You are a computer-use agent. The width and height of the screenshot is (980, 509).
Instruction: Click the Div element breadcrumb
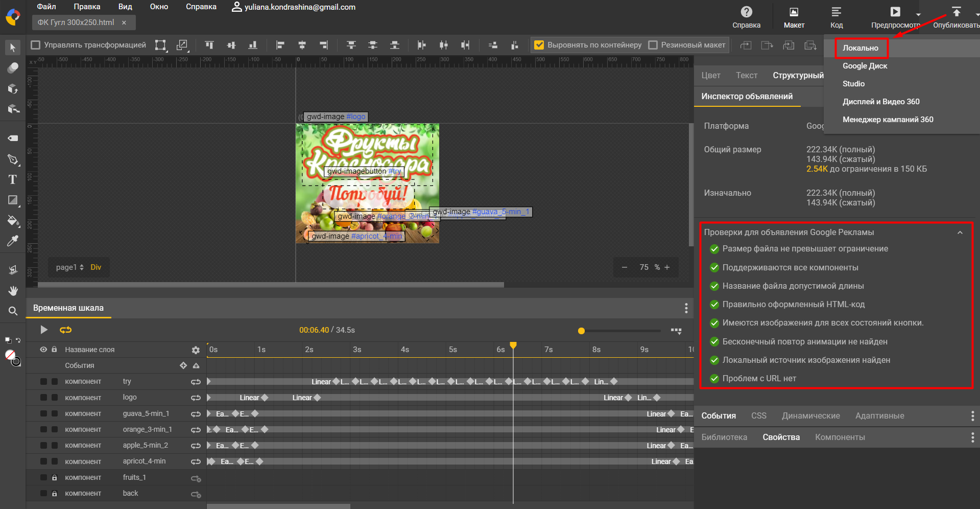tap(95, 267)
